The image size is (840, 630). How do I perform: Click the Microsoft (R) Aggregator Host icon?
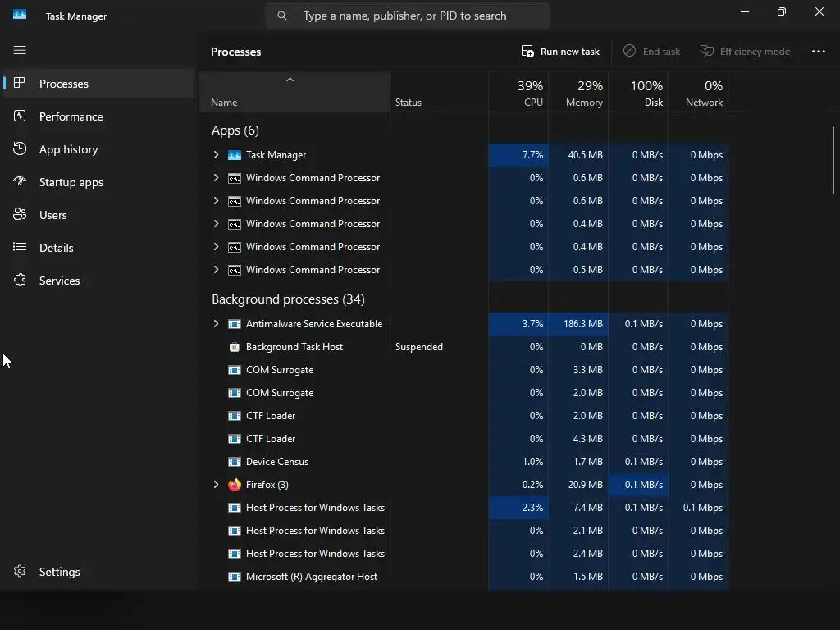(234, 577)
